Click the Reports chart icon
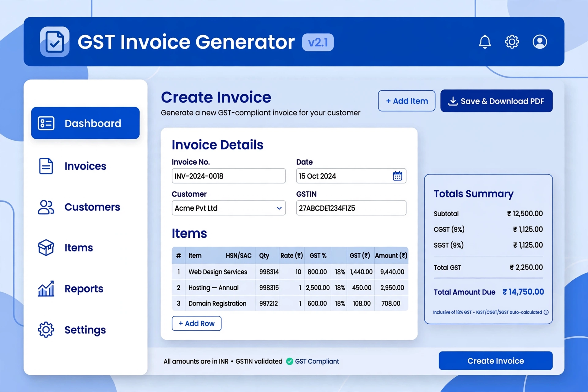Screen dimensions: 588x392 [x=46, y=288]
